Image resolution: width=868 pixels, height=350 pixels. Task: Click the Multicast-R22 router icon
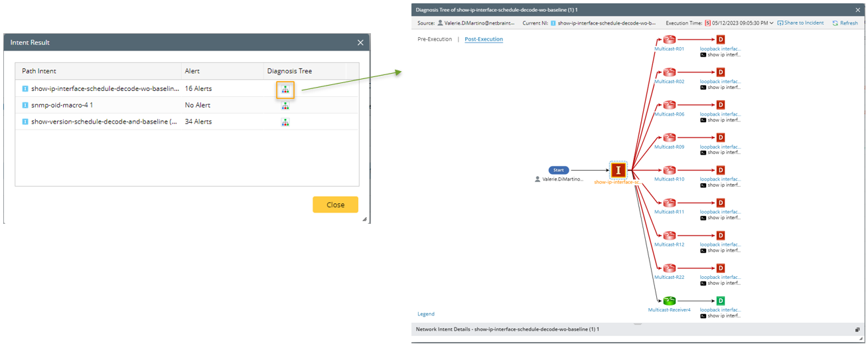[x=669, y=268]
